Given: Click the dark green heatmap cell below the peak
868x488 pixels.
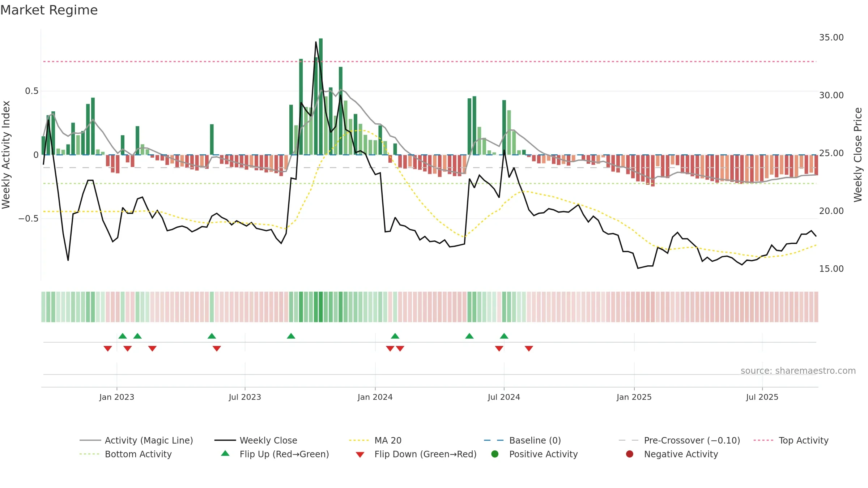Looking at the screenshot, I should tap(321, 307).
